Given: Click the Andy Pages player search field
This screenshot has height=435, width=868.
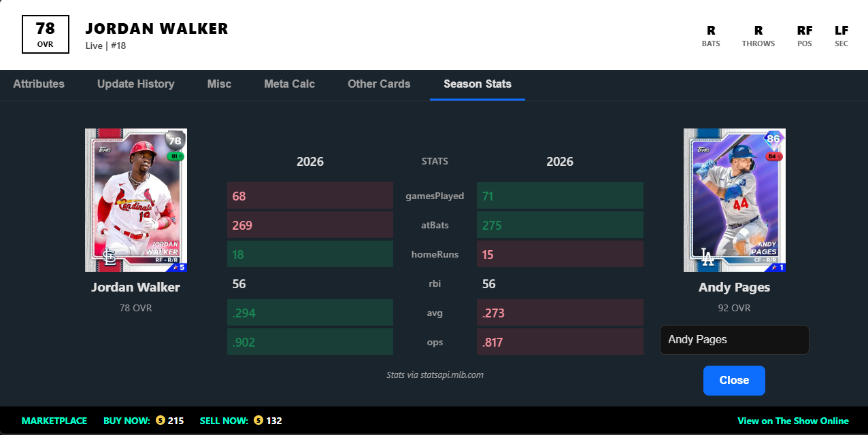Looking at the screenshot, I should tap(735, 340).
